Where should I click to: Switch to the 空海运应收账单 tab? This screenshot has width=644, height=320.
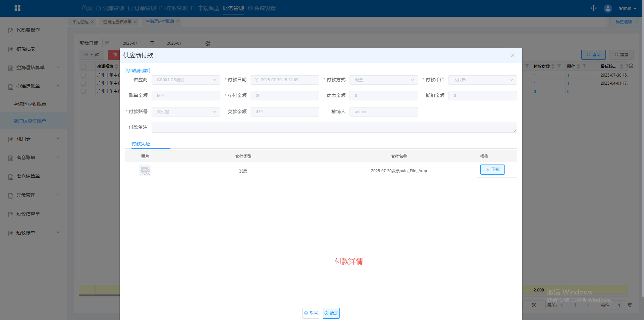click(117, 21)
